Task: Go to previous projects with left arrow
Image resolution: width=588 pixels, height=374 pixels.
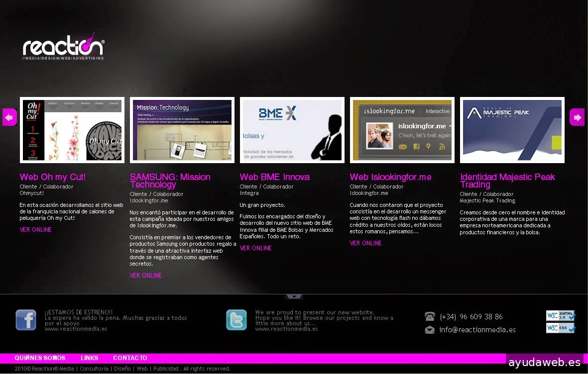Action: [x=9, y=117]
